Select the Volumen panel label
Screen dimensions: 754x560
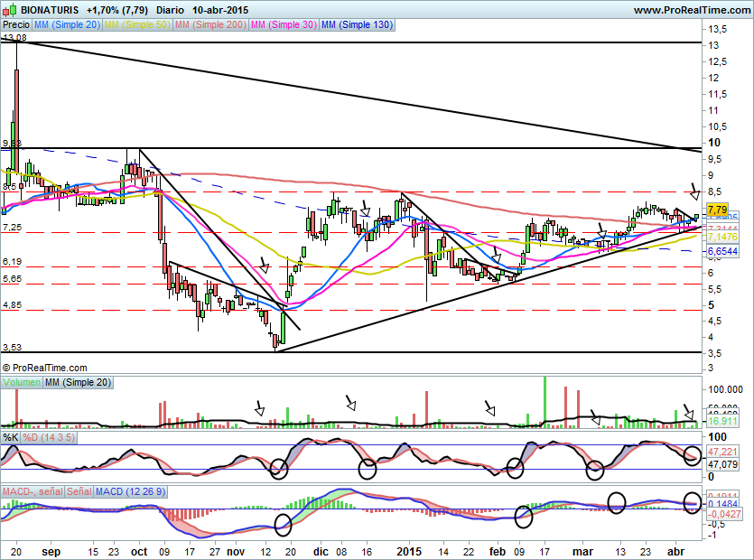22,383
